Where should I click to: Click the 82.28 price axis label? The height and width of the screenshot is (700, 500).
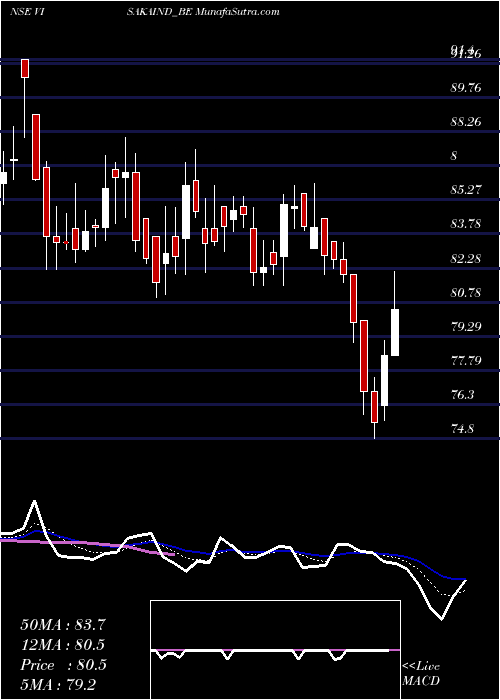pyautogui.click(x=466, y=258)
